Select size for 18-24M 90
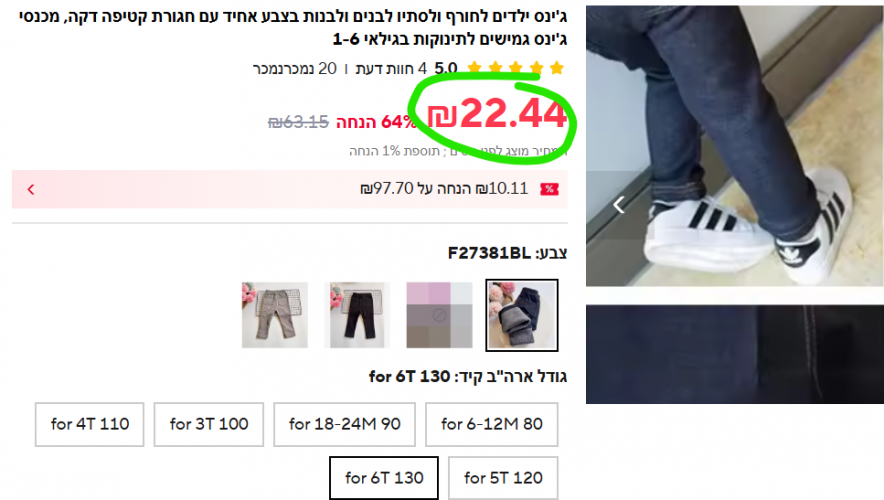Image resolution: width=884 pixels, height=500 pixels. click(x=344, y=424)
